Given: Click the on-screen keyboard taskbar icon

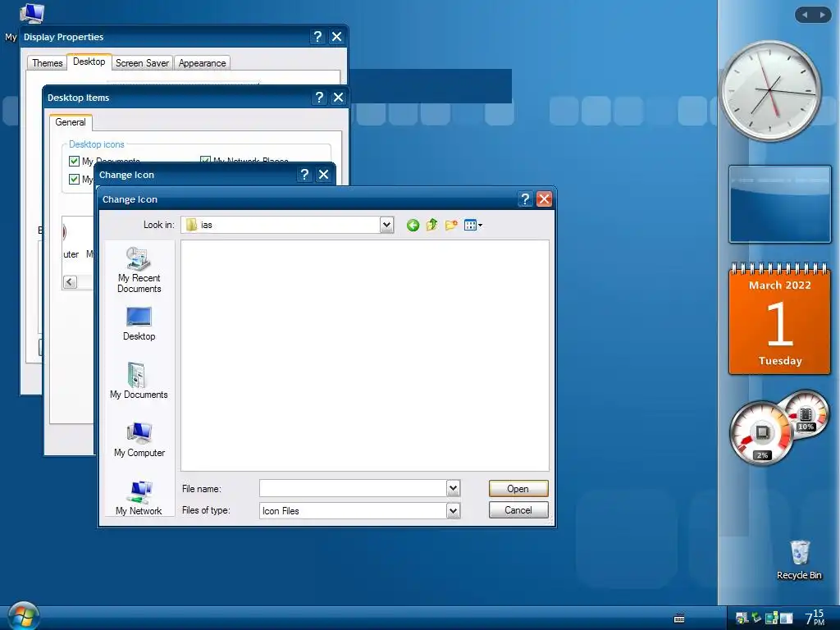Looking at the screenshot, I should click(x=679, y=619).
